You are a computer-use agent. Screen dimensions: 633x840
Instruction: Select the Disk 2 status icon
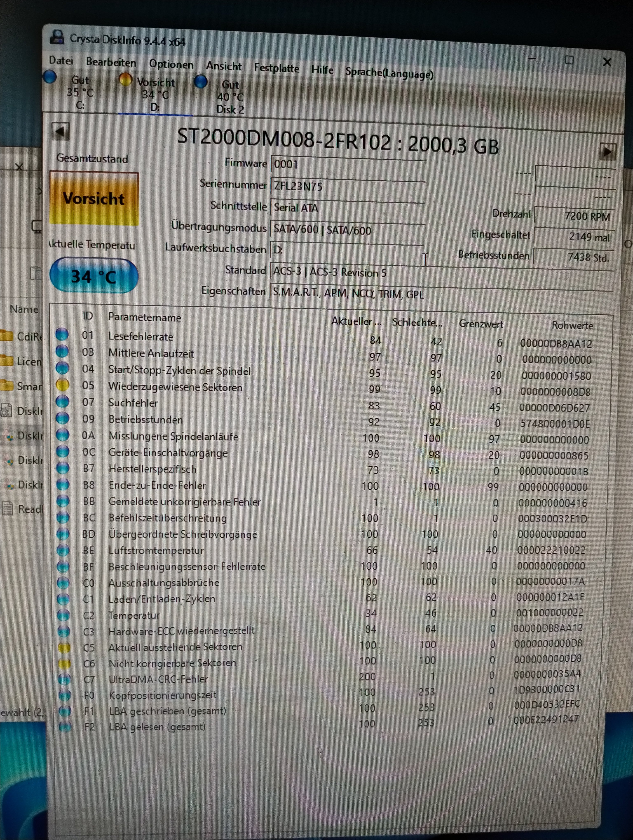[x=200, y=82]
